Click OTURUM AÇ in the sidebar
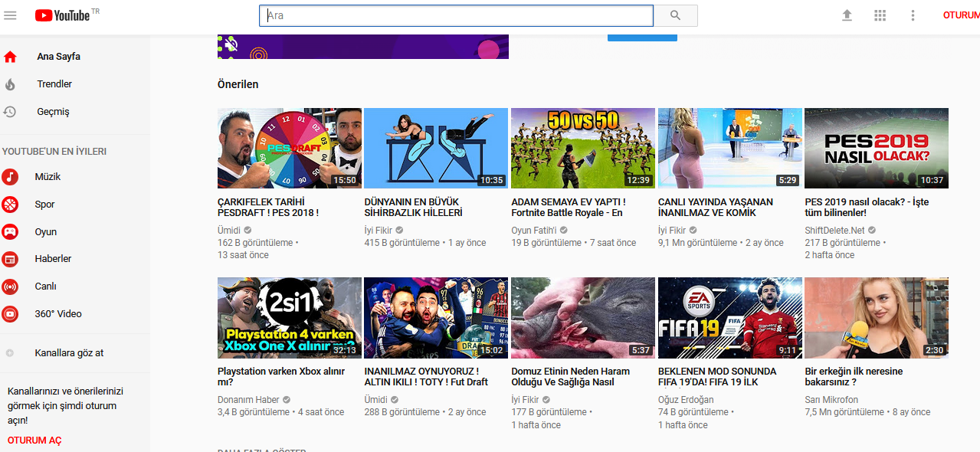980x452 pixels. [34, 441]
